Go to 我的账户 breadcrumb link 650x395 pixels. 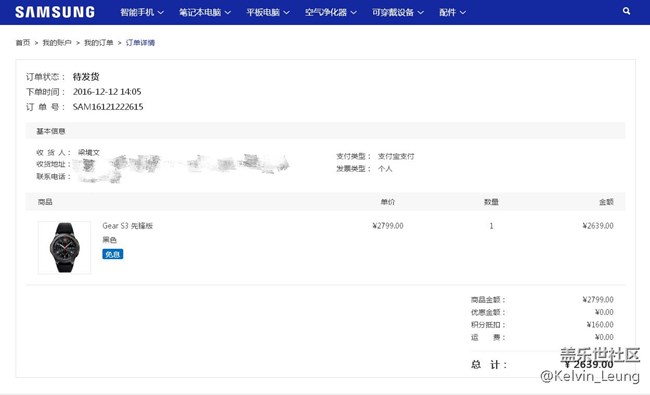(57, 42)
